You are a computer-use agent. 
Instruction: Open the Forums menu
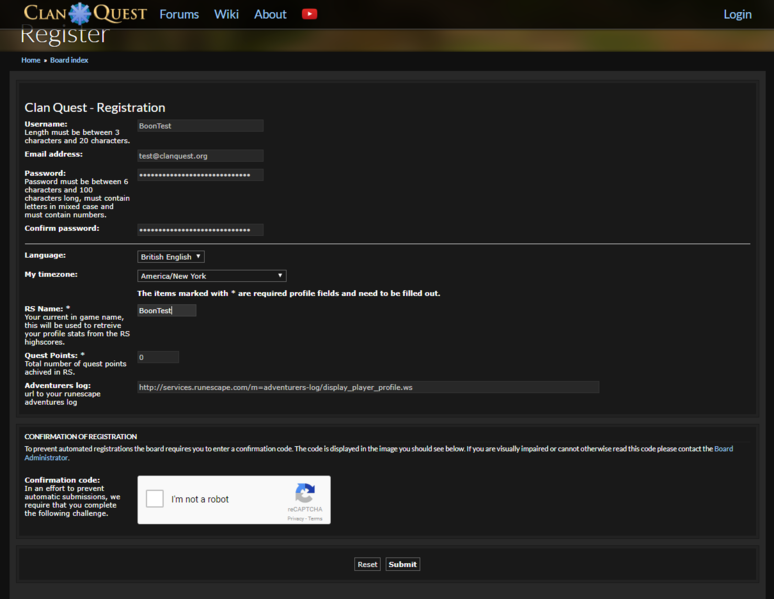click(x=179, y=14)
